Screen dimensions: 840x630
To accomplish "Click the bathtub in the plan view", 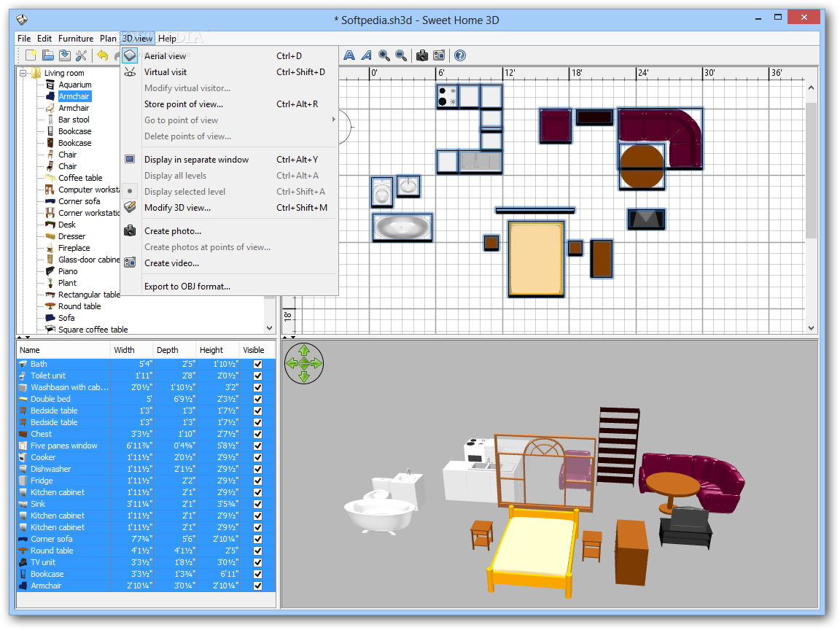I will coord(402,227).
